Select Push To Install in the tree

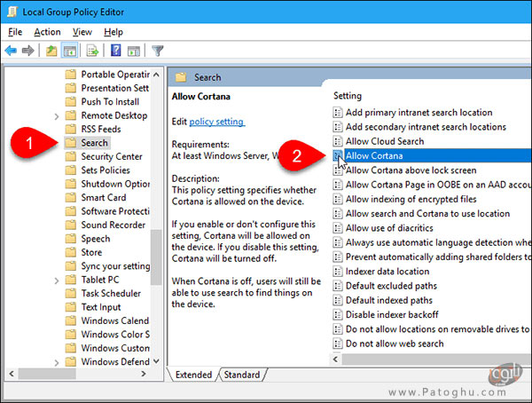110,101
